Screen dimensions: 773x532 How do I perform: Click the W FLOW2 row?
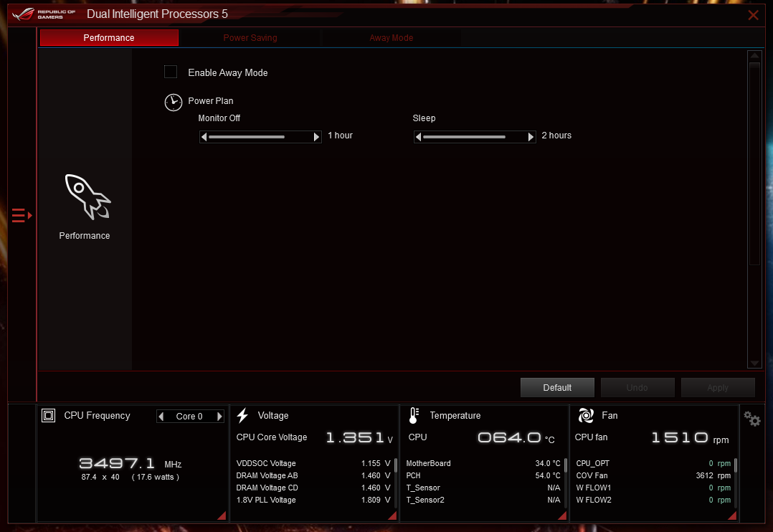pyautogui.click(x=653, y=500)
